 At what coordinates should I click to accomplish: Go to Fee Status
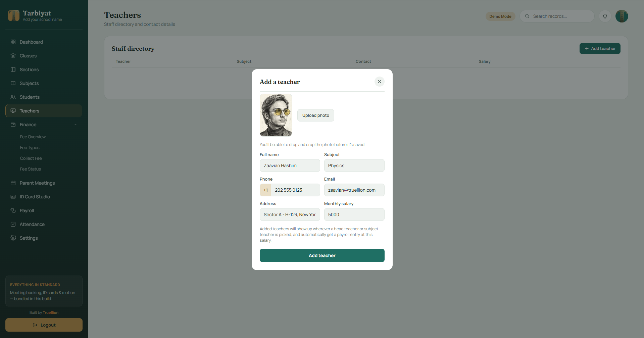point(30,169)
